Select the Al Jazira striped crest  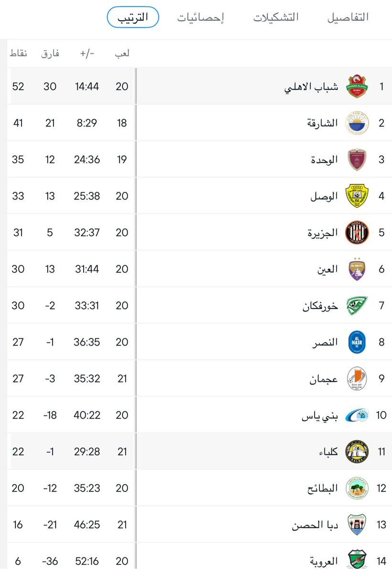[x=357, y=233]
